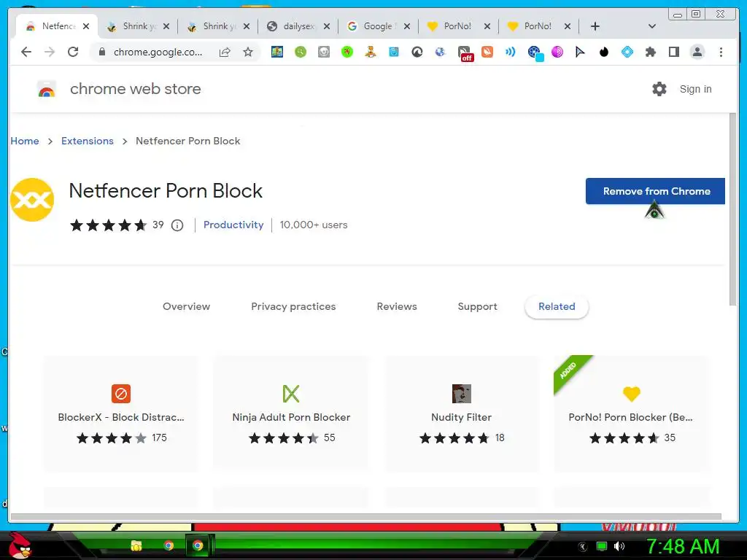Close the Google tab

point(407,26)
